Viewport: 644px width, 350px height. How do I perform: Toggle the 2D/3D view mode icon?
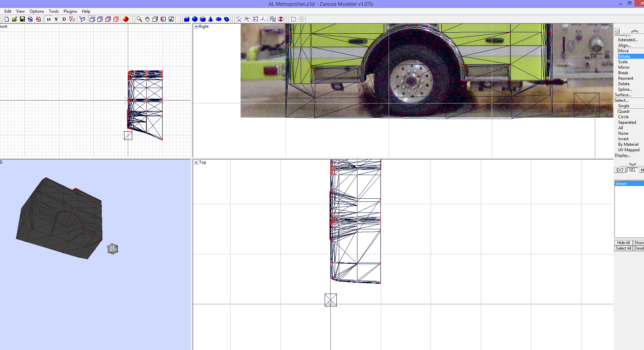coord(273,19)
